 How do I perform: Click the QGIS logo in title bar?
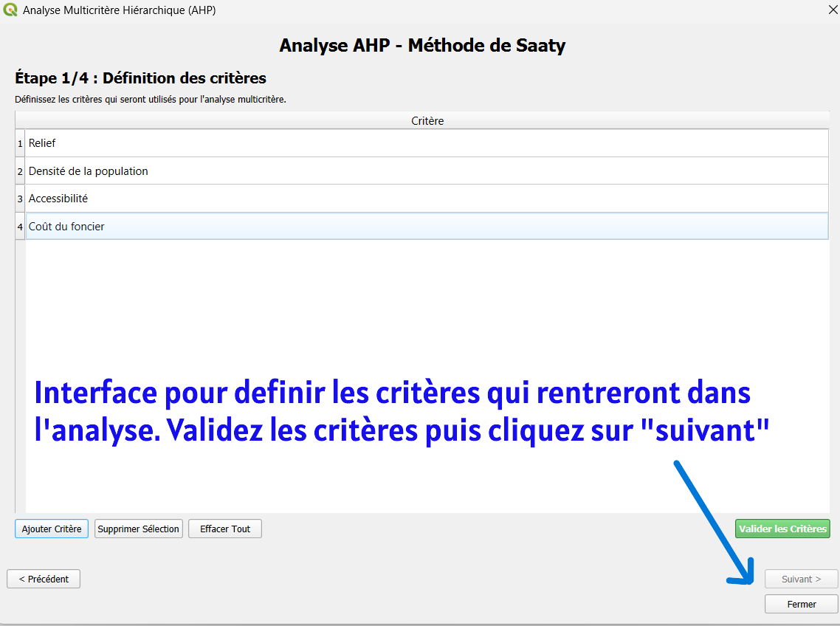11,10
